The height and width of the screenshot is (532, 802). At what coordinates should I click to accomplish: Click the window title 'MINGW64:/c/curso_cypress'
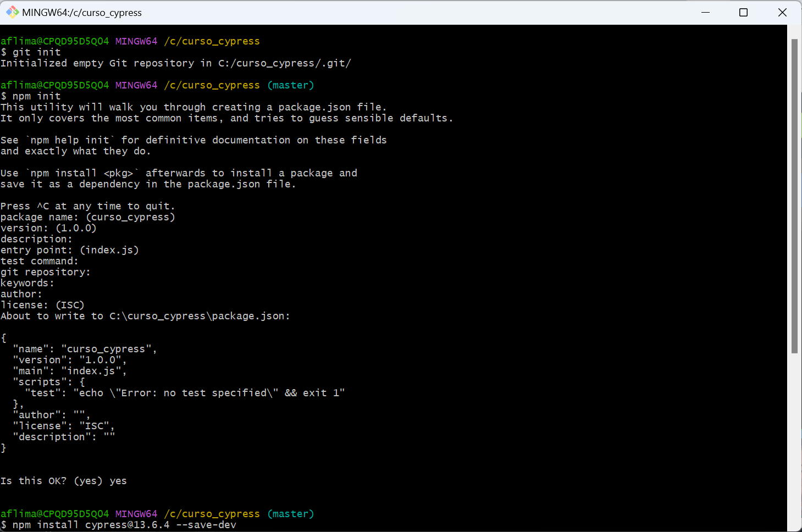pyautogui.click(x=82, y=13)
